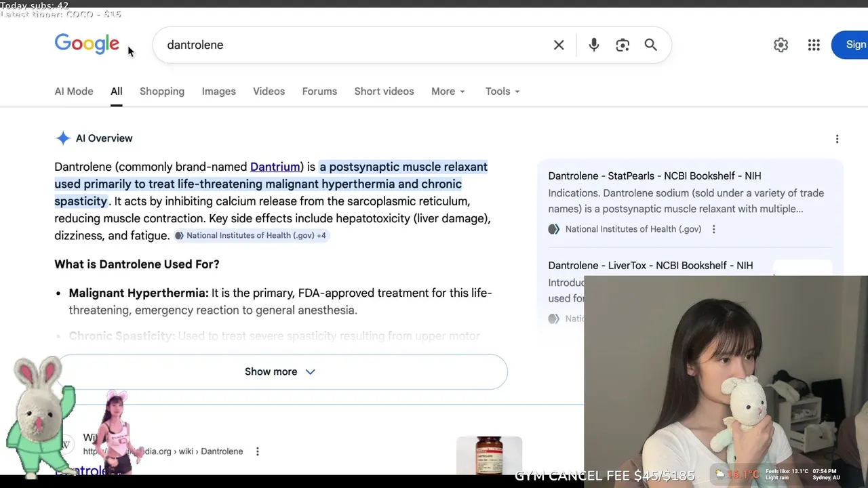Open the Dantrium link

(275, 167)
